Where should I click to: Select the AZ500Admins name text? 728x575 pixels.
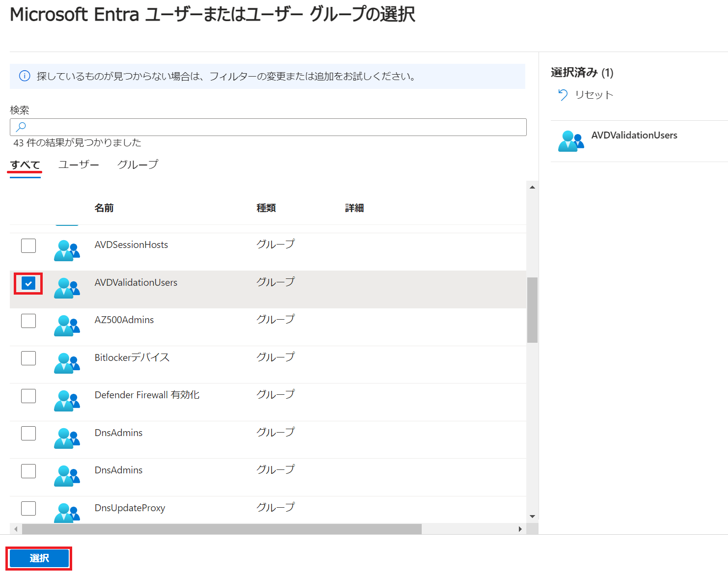pos(124,320)
